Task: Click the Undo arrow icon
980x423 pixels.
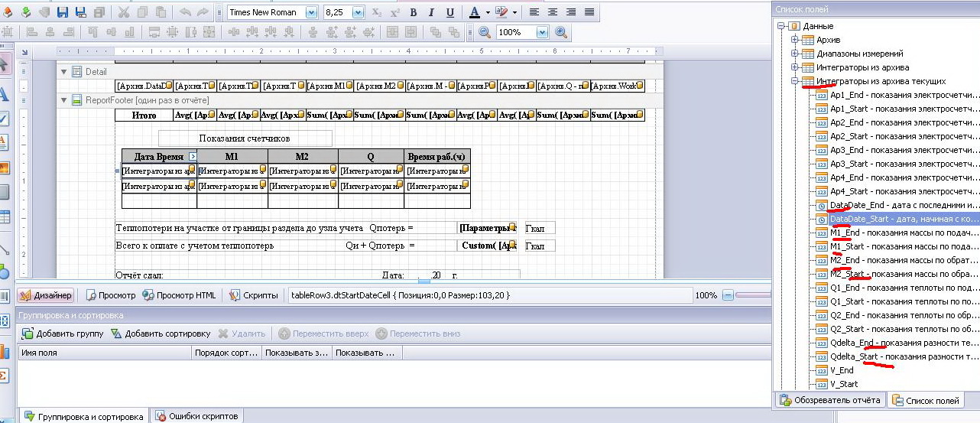Action: [185, 12]
